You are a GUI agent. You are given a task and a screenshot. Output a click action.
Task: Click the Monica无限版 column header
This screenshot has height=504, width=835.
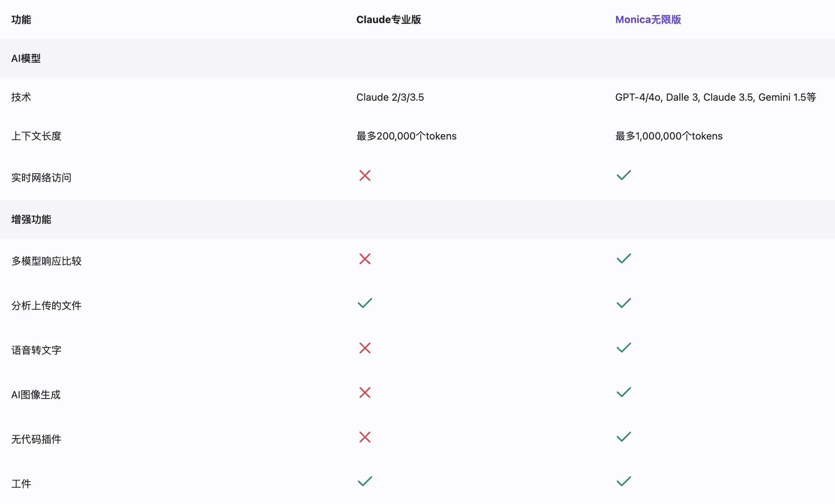pyautogui.click(x=648, y=20)
